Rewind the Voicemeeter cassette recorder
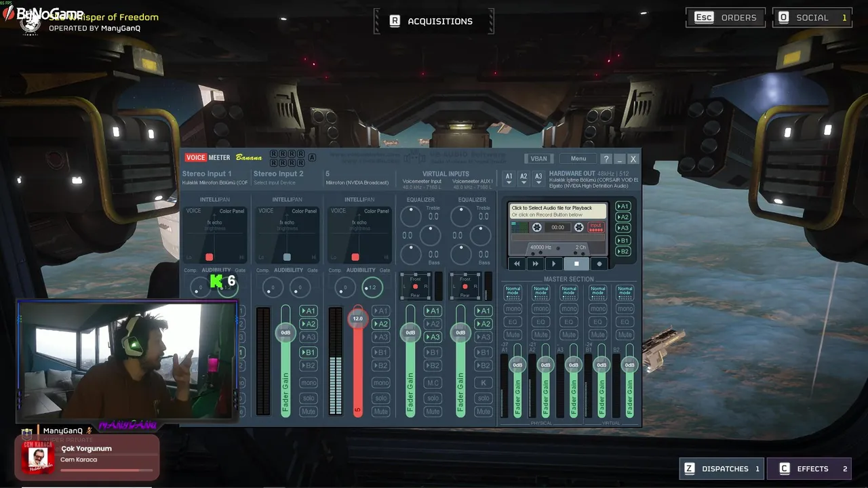This screenshot has height=488, width=868. (517, 264)
